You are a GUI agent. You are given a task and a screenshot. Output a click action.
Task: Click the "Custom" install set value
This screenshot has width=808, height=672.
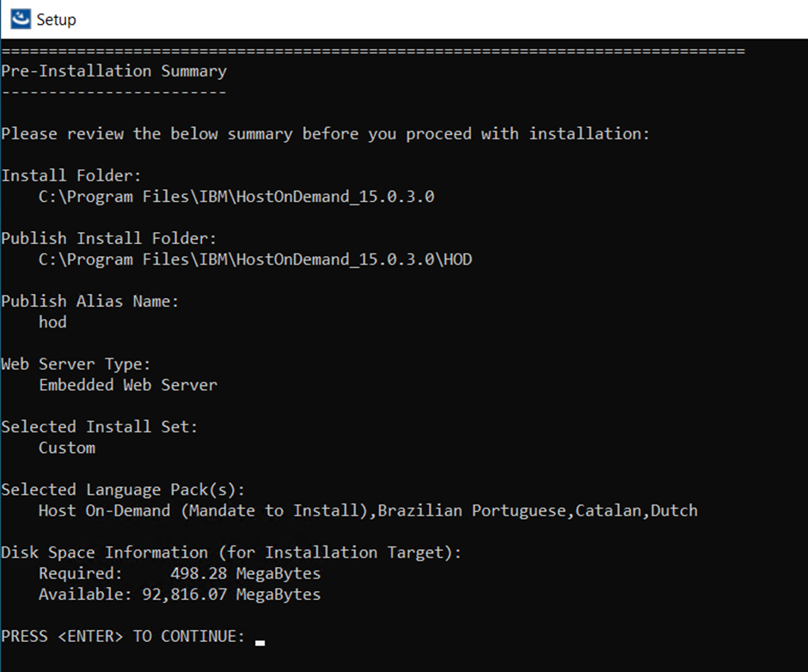(x=67, y=448)
